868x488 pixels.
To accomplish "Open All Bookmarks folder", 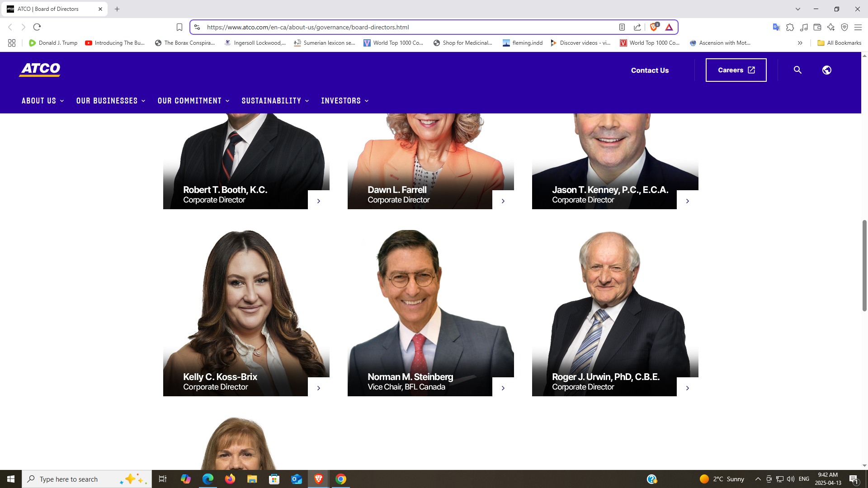I will (840, 43).
